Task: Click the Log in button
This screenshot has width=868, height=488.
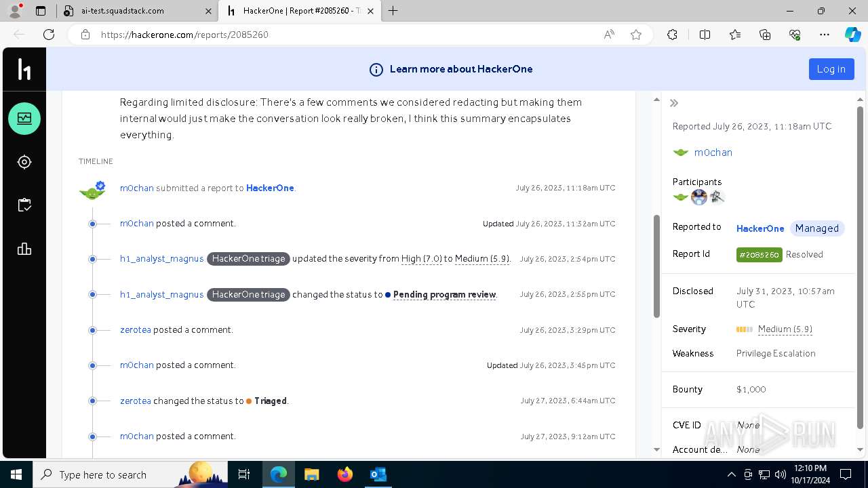Action: click(831, 69)
